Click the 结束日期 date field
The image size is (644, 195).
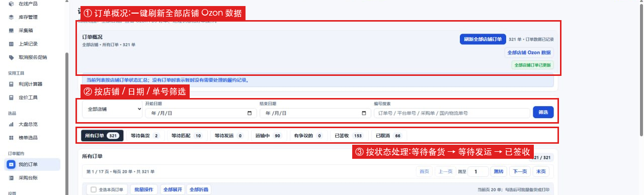(x=315, y=114)
